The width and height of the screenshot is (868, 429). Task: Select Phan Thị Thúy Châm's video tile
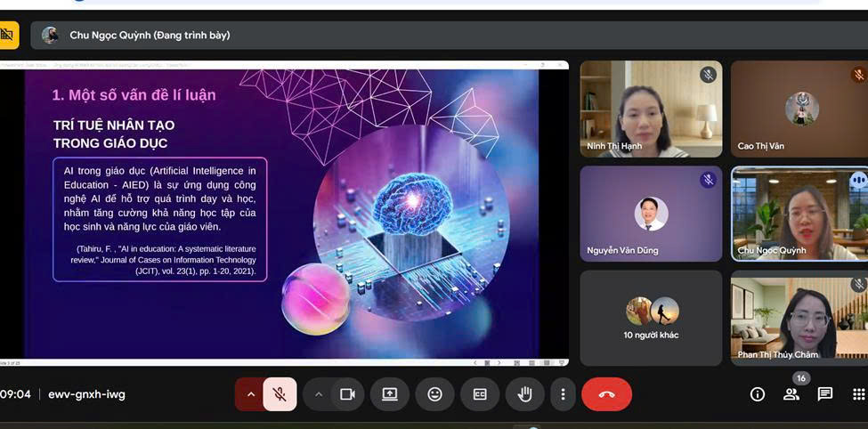point(799,318)
